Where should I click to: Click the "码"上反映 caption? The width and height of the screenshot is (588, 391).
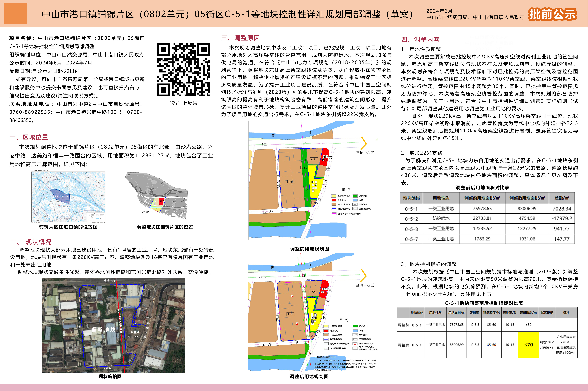click(x=184, y=103)
